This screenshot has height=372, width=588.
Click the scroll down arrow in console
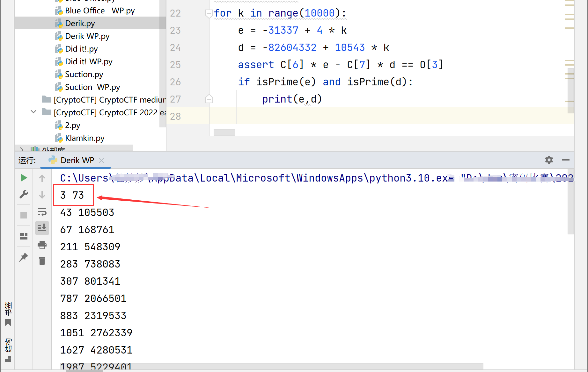click(x=42, y=195)
